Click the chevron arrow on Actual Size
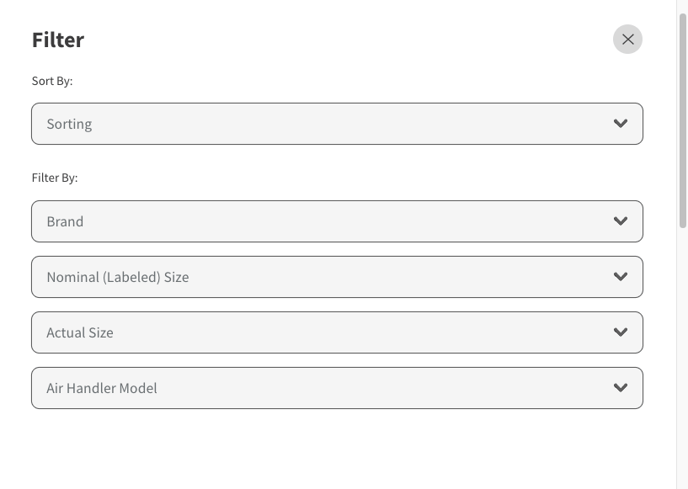Viewport: 688px width, 489px height. coord(620,332)
